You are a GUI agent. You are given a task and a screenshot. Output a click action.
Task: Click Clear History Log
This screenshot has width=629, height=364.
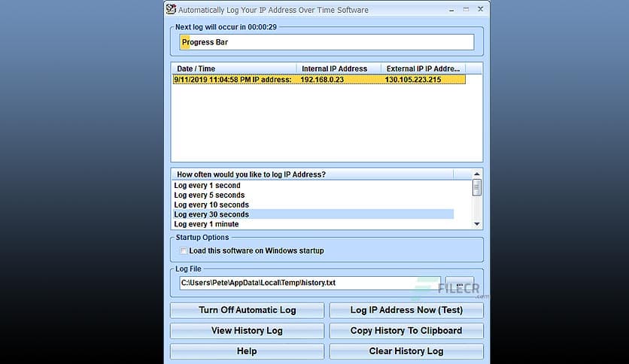(406, 350)
